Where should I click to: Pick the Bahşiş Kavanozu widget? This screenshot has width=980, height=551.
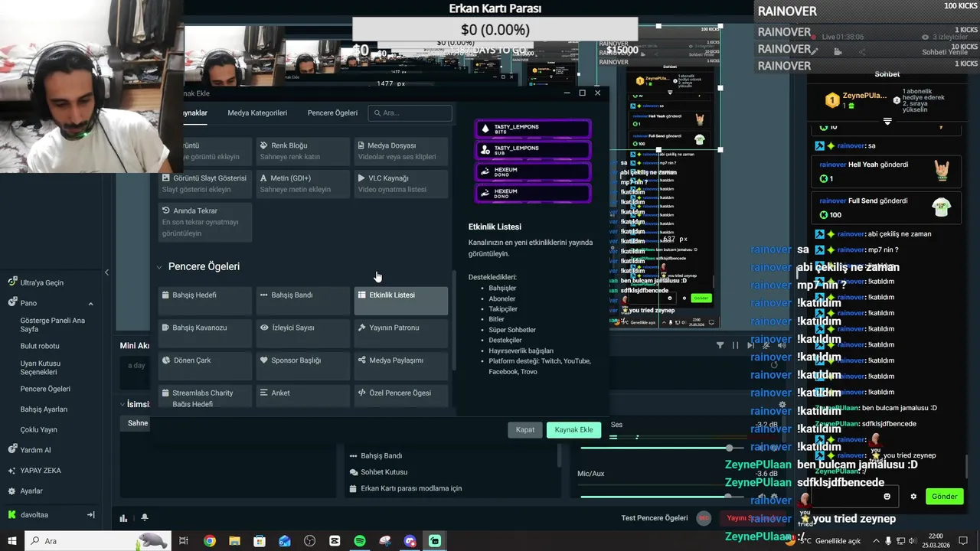[x=204, y=334]
